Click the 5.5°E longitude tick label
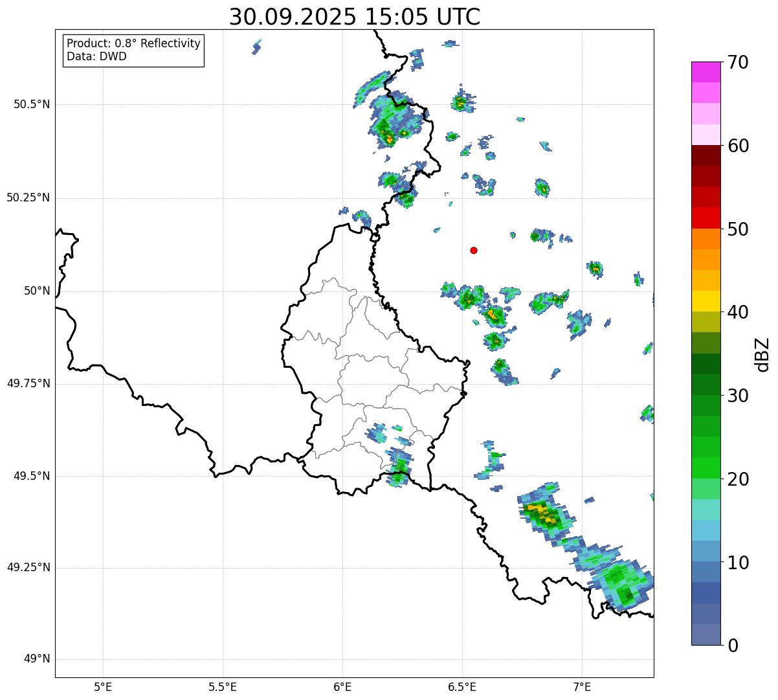 coord(223,686)
